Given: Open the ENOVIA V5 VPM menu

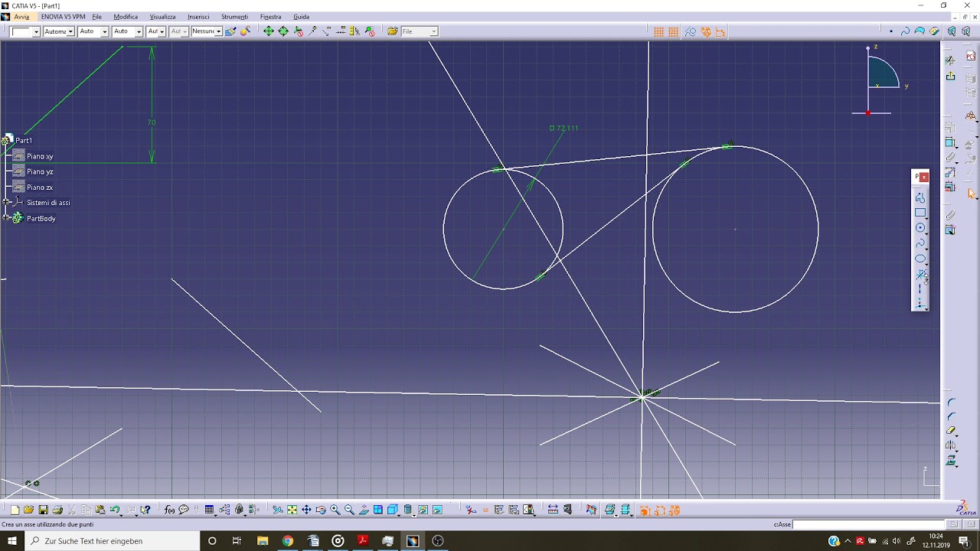Looking at the screenshot, I should point(63,17).
